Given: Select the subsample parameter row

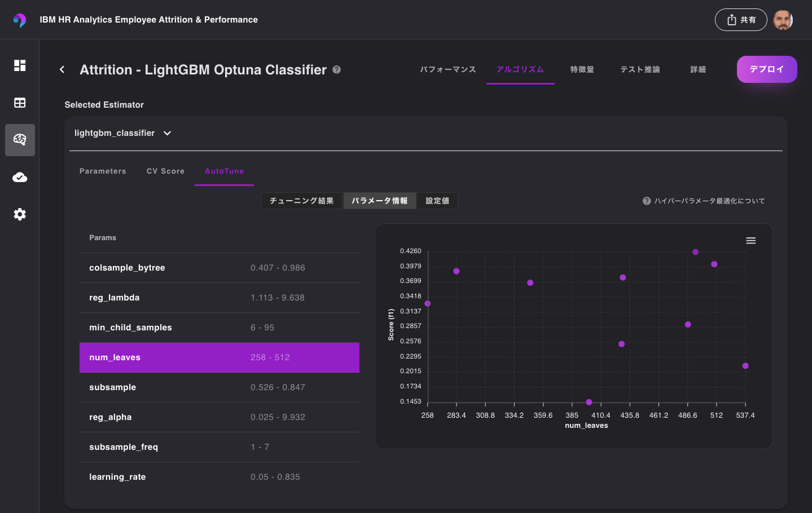Looking at the screenshot, I should (220, 387).
